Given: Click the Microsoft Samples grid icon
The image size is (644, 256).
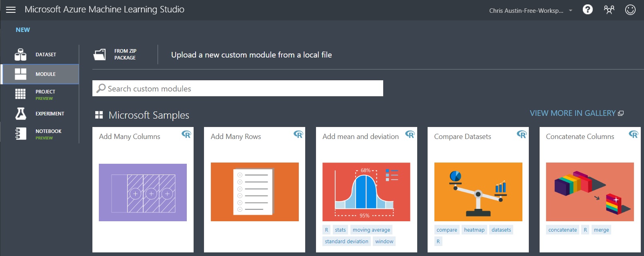Looking at the screenshot, I should click(99, 115).
